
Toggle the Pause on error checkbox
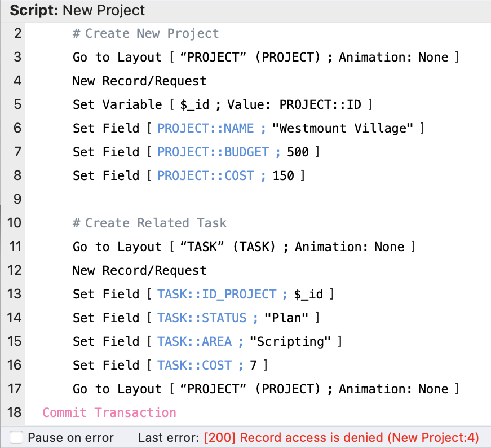[x=17, y=437]
